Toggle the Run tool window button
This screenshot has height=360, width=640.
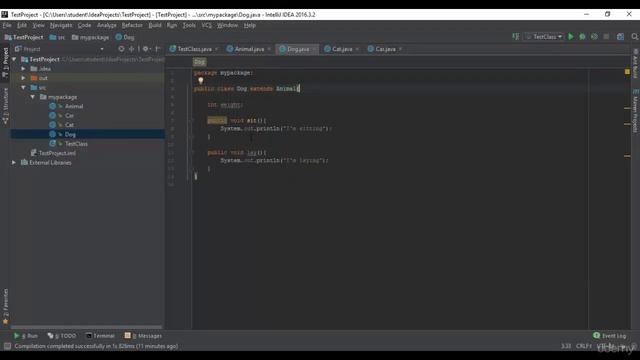25,336
